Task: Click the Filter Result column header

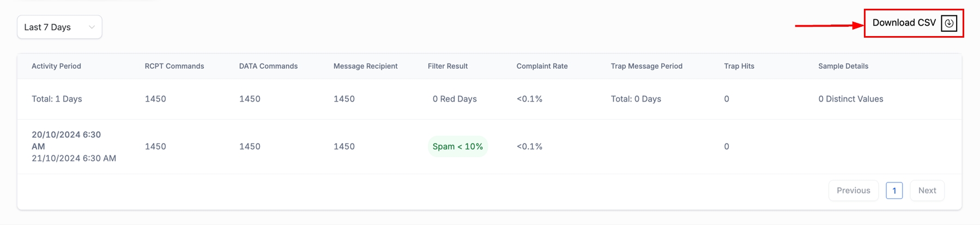Action: (x=447, y=66)
